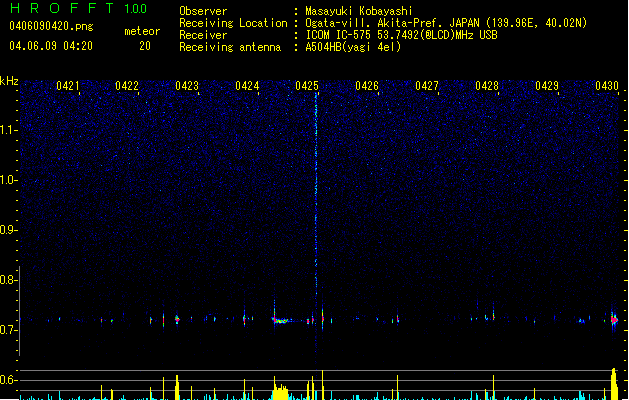The height and width of the screenshot is (400, 629).
Task: Click the observer name Masayuki Kobayashi
Action: coord(359,11)
